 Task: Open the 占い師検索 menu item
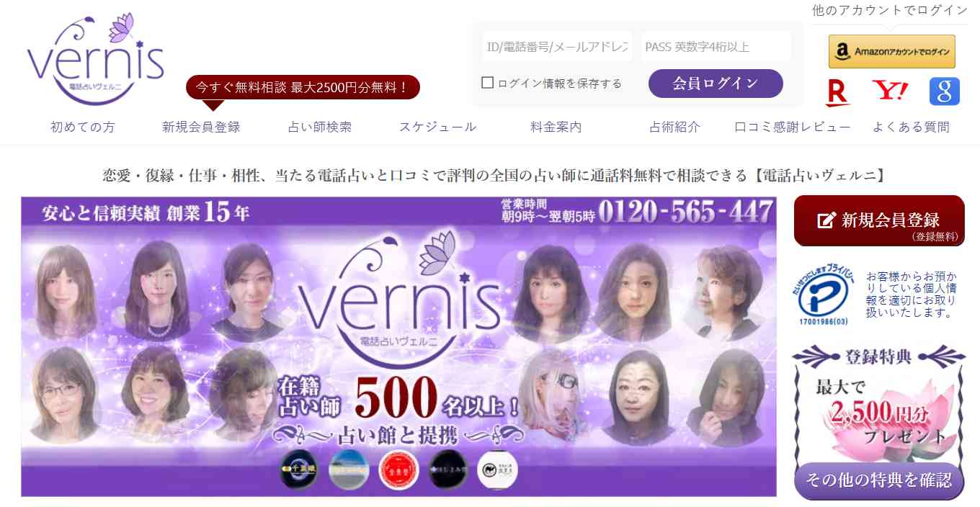[320, 127]
